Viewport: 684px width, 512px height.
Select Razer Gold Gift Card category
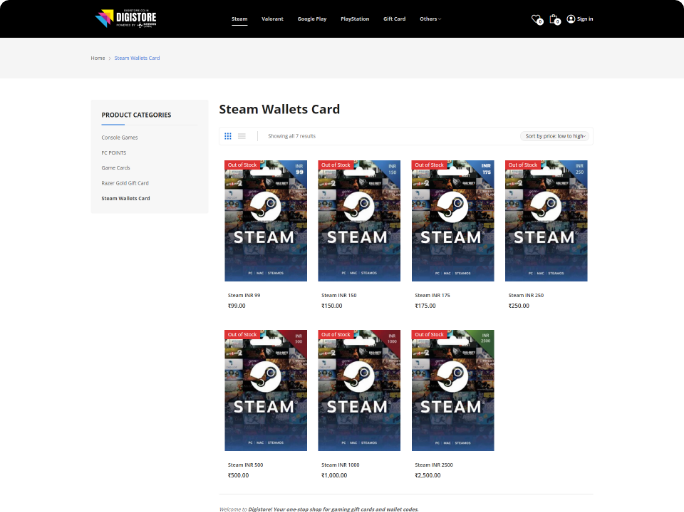tap(125, 183)
